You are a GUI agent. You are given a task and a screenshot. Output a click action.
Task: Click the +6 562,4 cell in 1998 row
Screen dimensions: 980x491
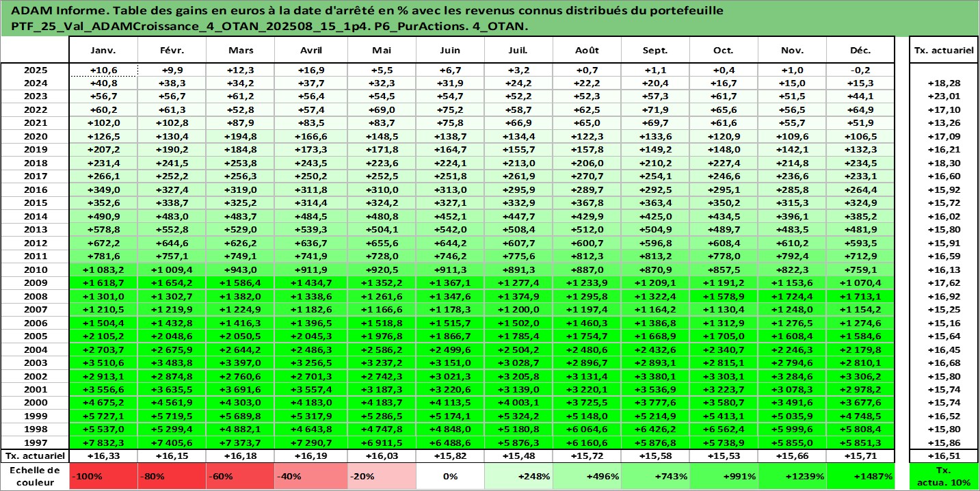pyautogui.click(x=724, y=429)
